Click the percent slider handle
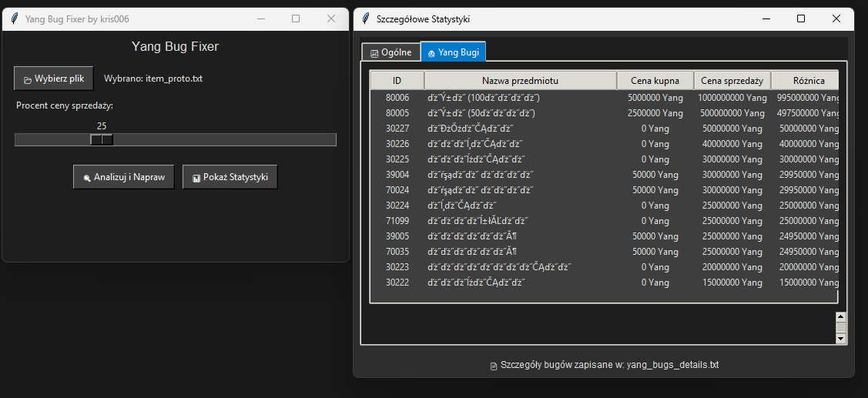This screenshot has width=868, height=398. pyautogui.click(x=102, y=139)
